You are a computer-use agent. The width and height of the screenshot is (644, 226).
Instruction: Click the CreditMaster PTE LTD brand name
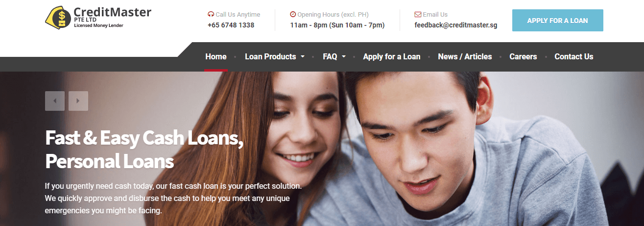tap(113, 17)
